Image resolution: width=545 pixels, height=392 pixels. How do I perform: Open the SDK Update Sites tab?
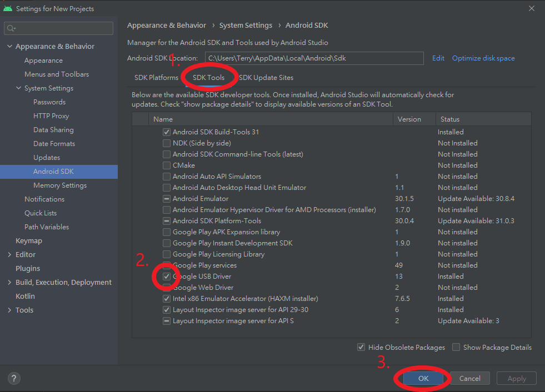tap(266, 78)
